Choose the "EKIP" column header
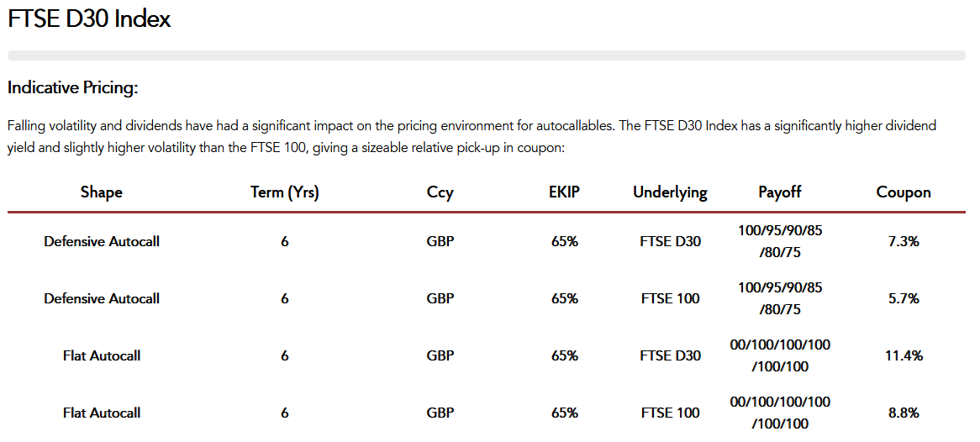980x442 pixels. tap(564, 192)
